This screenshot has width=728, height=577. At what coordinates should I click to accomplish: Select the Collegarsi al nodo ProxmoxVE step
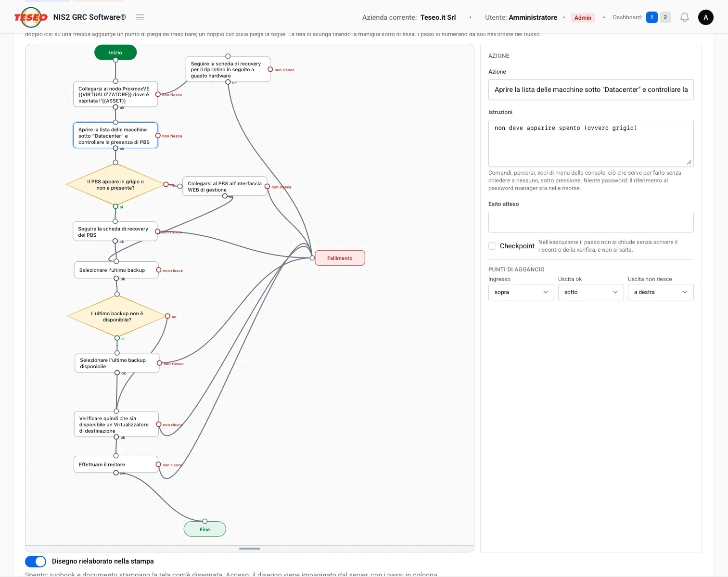[x=115, y=95]
